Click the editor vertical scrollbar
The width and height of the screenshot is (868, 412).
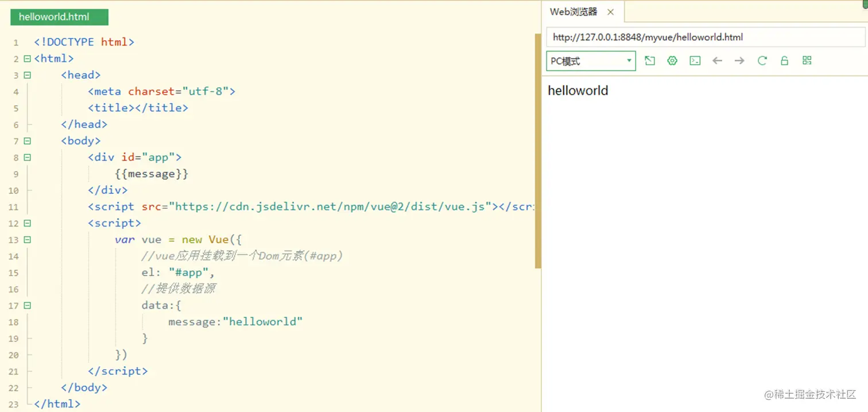(x=538, y=151)
